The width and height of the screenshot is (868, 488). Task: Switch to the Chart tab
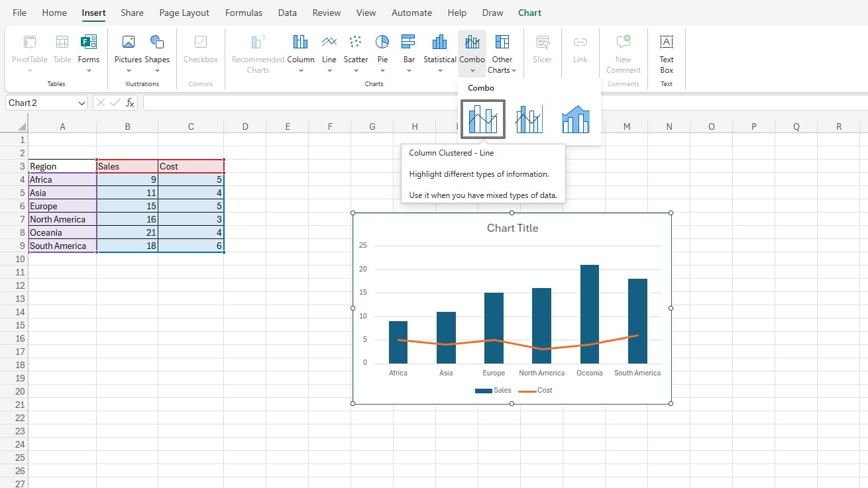tap(530, 13)
